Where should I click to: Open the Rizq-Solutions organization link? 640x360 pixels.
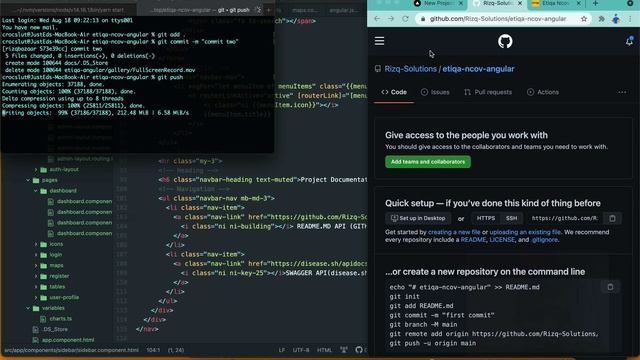click(411, 69)
